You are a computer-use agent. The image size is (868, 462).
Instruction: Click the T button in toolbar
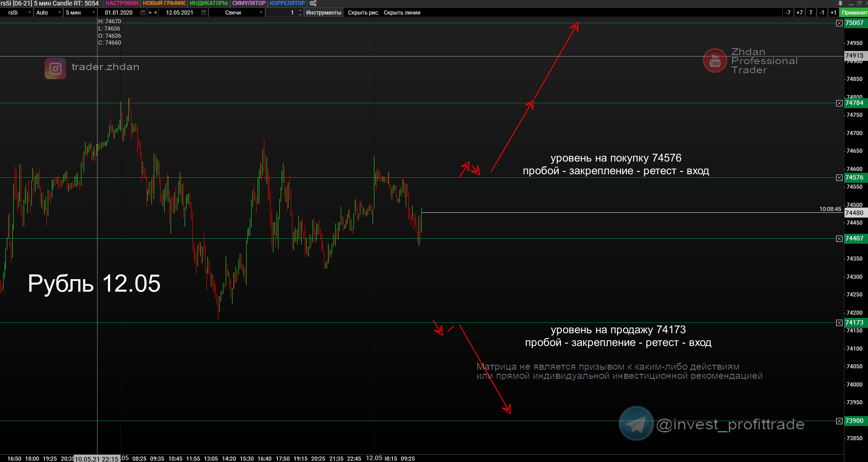811,13
